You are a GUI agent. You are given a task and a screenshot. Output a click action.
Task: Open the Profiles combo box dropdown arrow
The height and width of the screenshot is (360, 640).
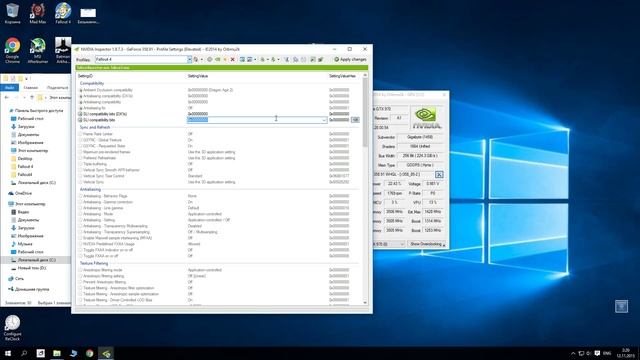189,60
